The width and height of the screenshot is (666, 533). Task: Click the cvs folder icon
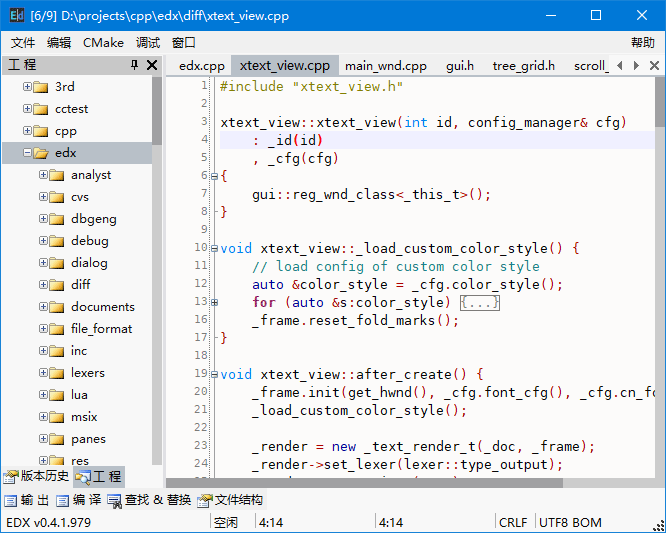click(56, 197)
